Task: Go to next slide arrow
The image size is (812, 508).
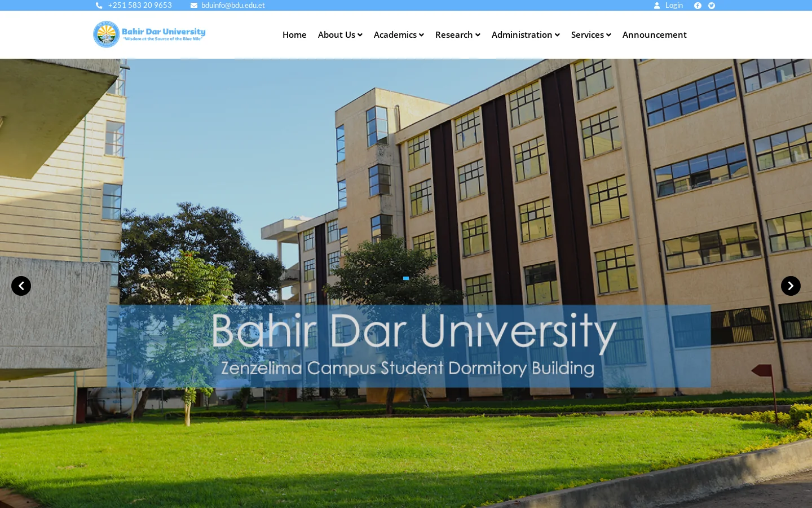Action: (x=791, y=286)
